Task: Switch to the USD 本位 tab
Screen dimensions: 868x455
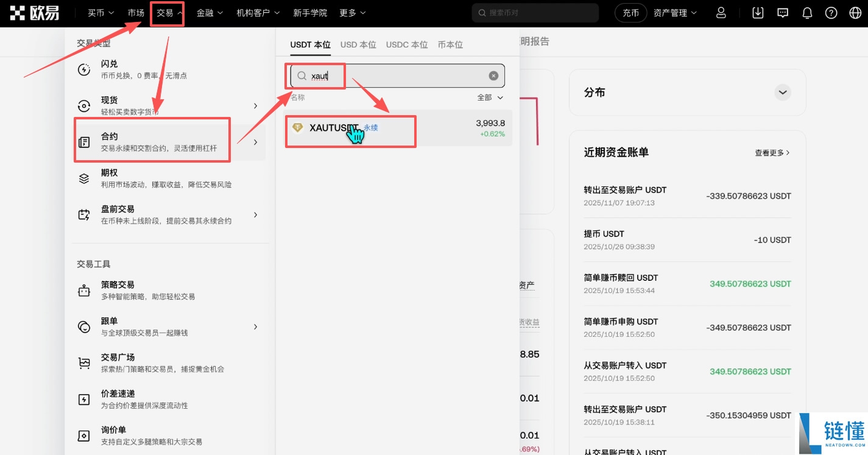Action: [x=358, y=44]
